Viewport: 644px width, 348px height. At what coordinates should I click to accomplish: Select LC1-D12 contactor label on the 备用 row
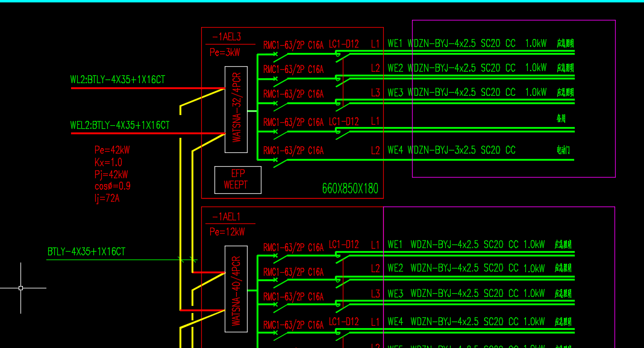click(x=344, y=122)
